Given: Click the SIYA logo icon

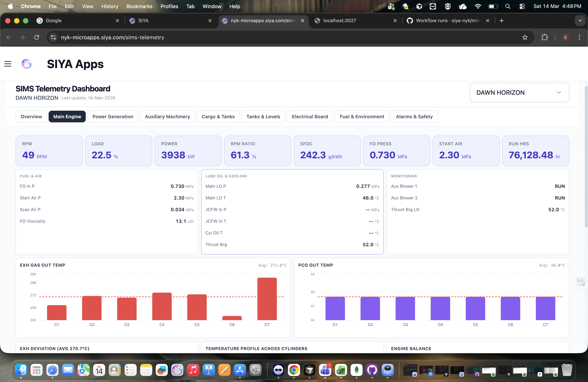Looking at the screenshot, I should (26, 64).
